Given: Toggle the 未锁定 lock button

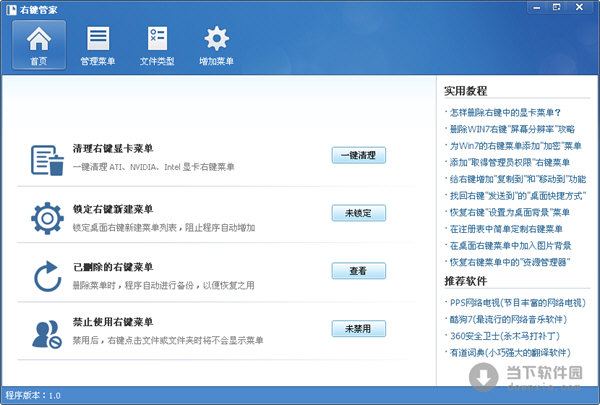Looking at the screenshot, I should 359,213.
